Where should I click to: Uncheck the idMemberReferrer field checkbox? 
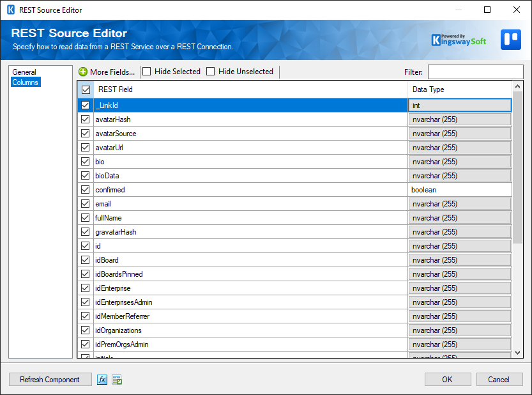tap(86, 316)
